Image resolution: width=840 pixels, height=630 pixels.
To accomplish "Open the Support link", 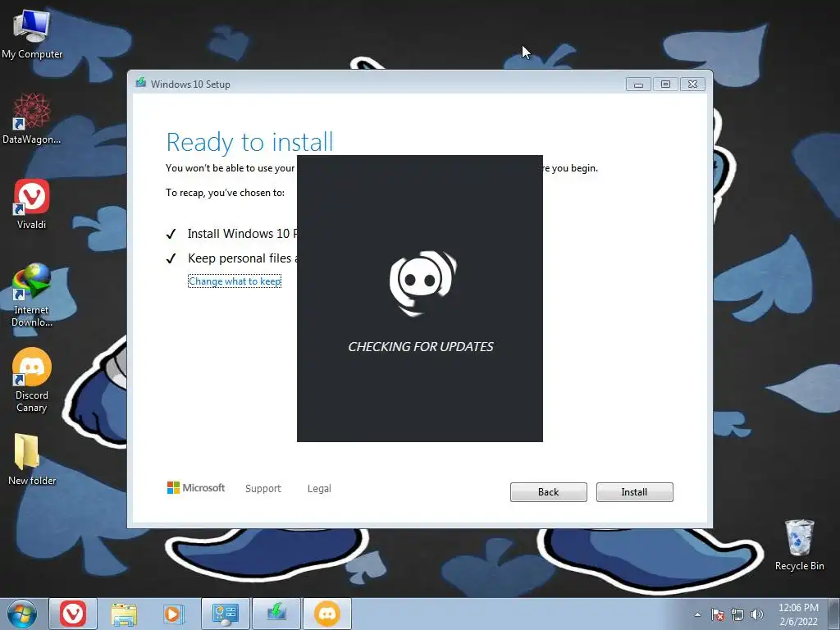I will coord(263,489).
